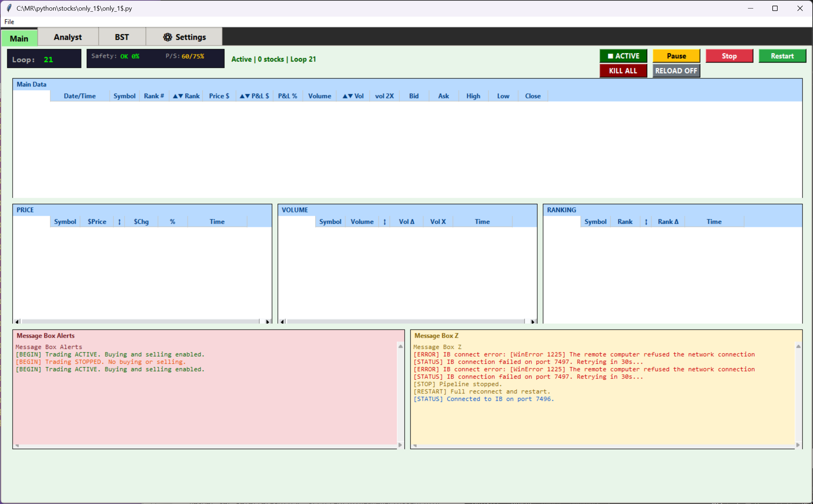Image resolution: width=813 pixels, height=504 pixels.
Task: Click arrow column header in VOLUME panel
Action: click(385, 222)
